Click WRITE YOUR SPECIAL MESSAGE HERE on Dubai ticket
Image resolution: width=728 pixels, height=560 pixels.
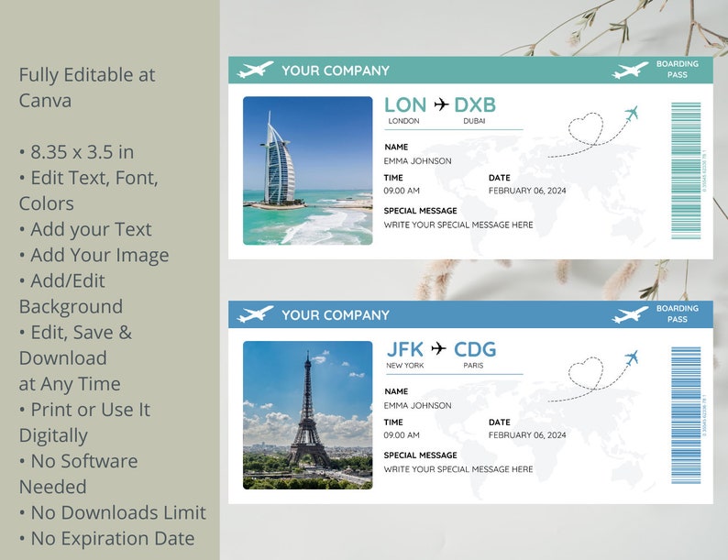point(458,225)
